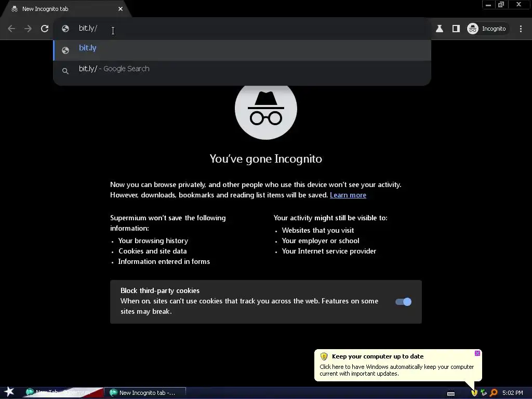Screen dimensions: 532x399
Task: Click the keyboard tray icon
Action: [451, 393]
